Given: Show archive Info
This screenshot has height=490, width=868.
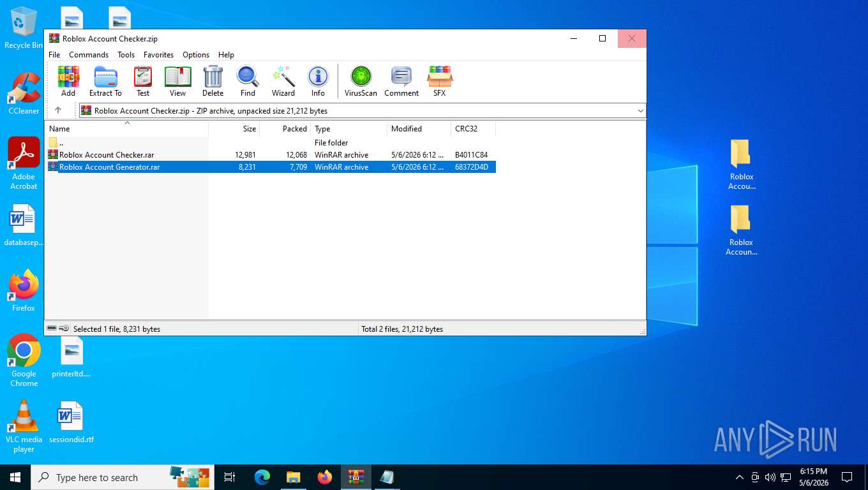Looking at the screenshot, I should tap(318, 81).
